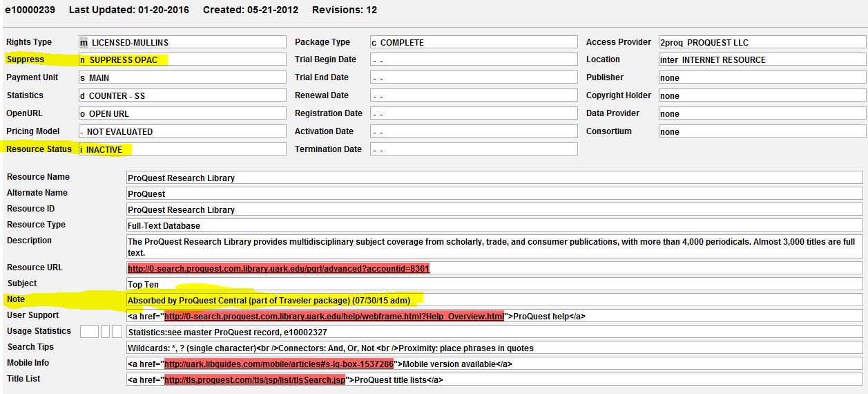Image resolution: width=868 pixels, height=394 pixels.
Task: Click the Access Provider label
Action: point(619,42)
